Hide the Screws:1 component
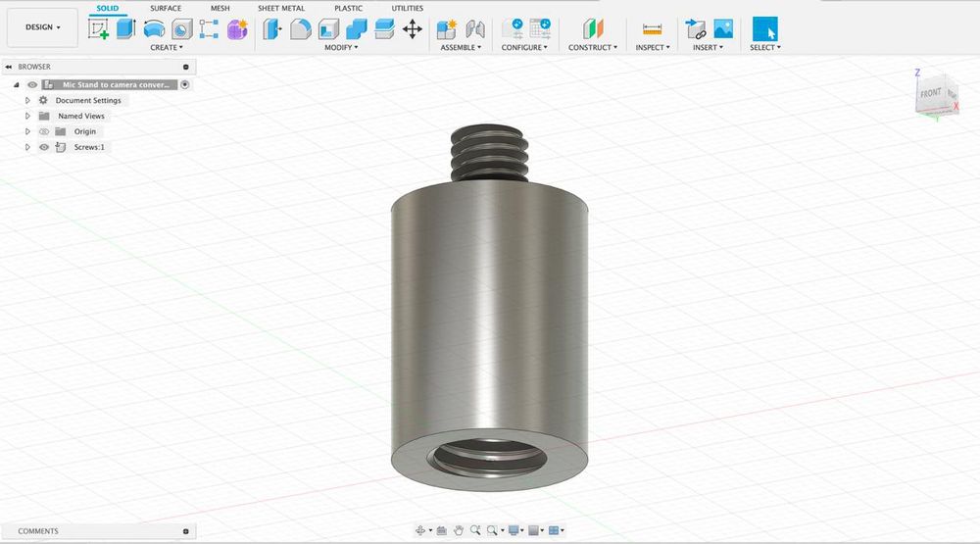 [x=44, y=147]
